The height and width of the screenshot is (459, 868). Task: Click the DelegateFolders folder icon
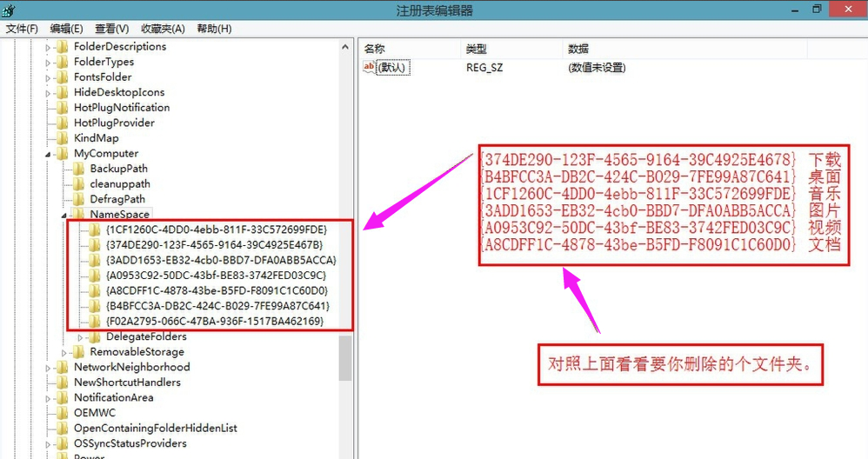[94, 336]
